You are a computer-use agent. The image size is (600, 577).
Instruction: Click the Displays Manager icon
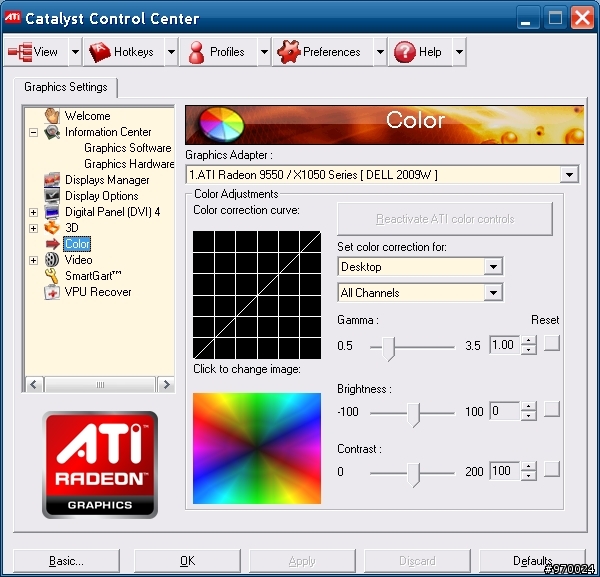[52, 179]
